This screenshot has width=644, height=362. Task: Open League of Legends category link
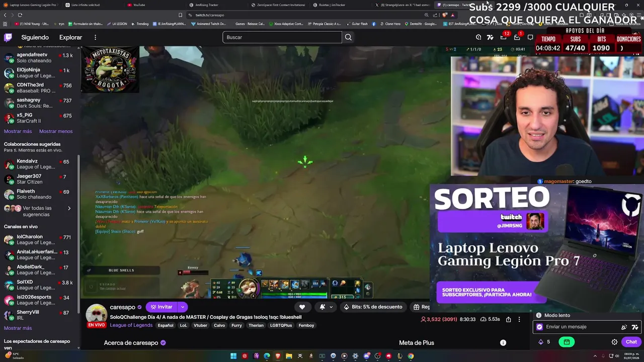(131, 325)
